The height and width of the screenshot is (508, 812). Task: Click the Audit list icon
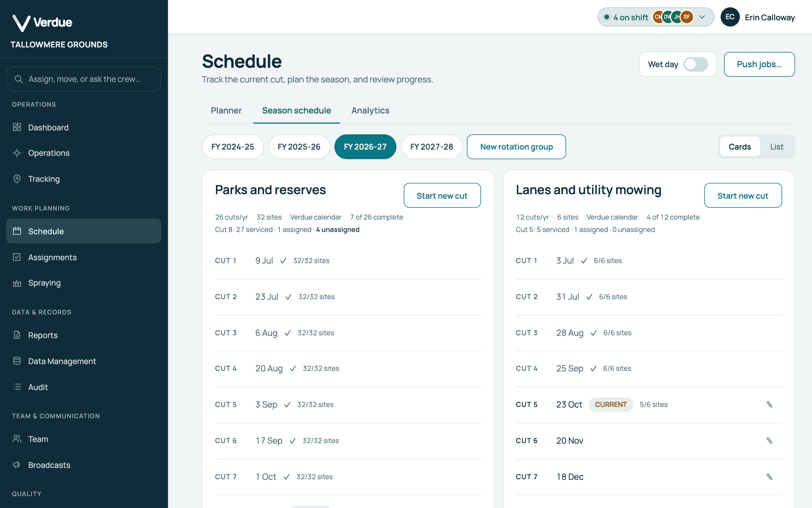coord(17,387)
